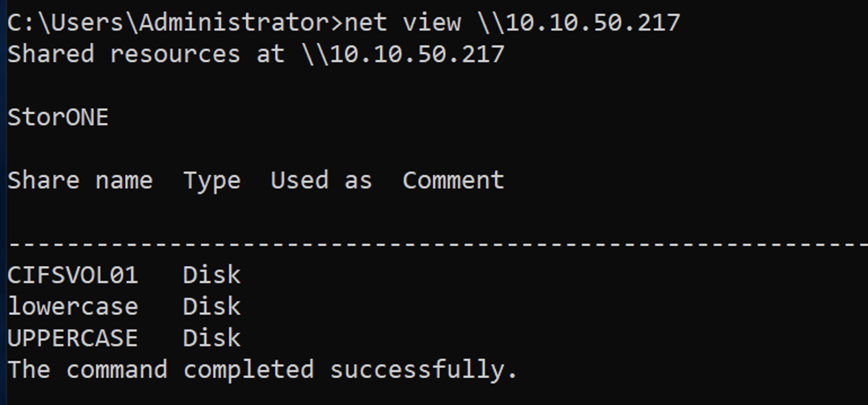868x405 pixels.
Task: Click the Used as column header
Action: pyautogui.click(x=321, y=181)
